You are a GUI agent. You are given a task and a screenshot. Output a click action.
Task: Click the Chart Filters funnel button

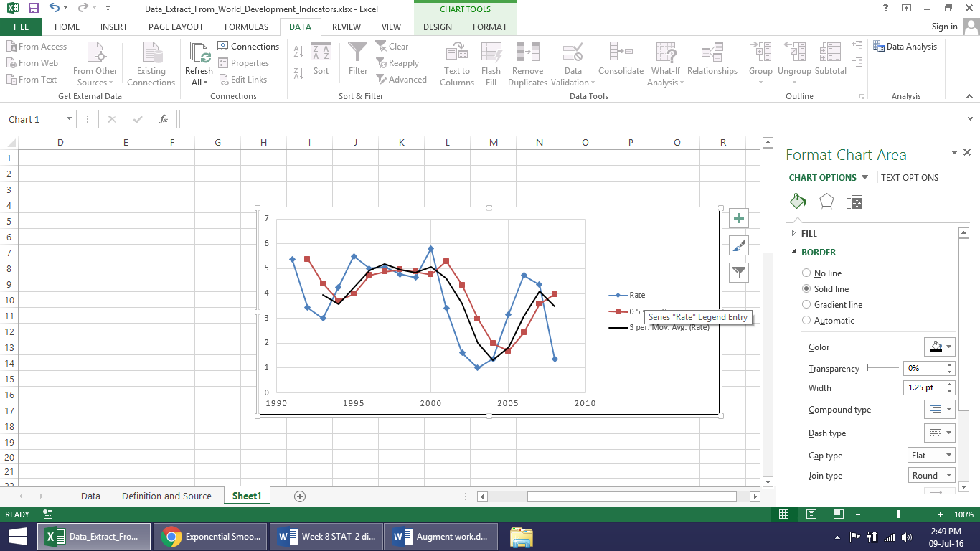coord(739,272)
